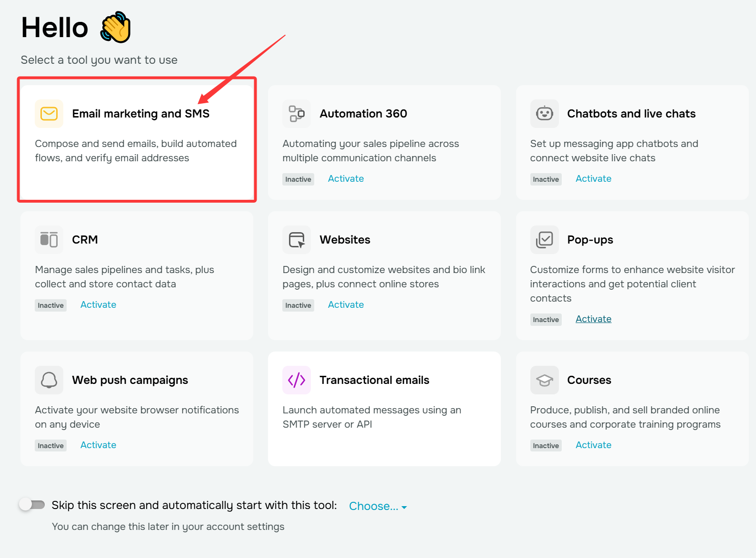Click the Email marketing envelope icon
Screen dimensions: 756x558
click(x=49, y=114)
